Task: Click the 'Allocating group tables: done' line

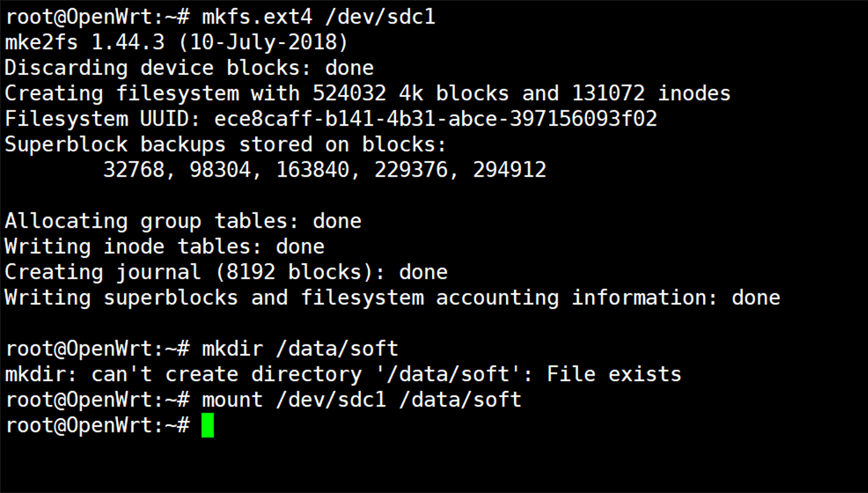Action: (183, 221)
